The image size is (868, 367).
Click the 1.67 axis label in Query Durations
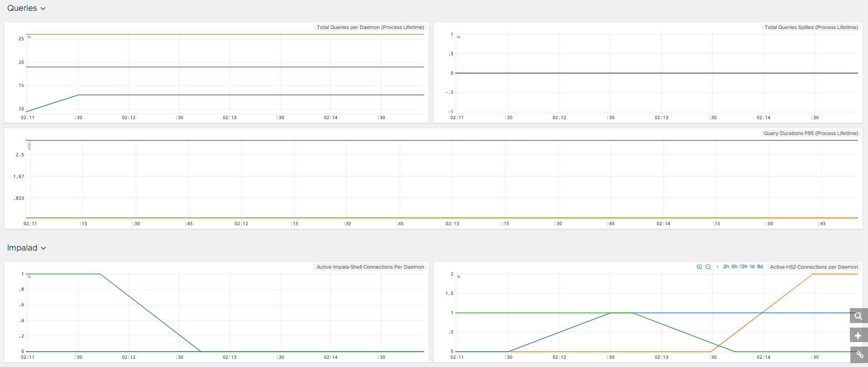[x=19, y=177]
